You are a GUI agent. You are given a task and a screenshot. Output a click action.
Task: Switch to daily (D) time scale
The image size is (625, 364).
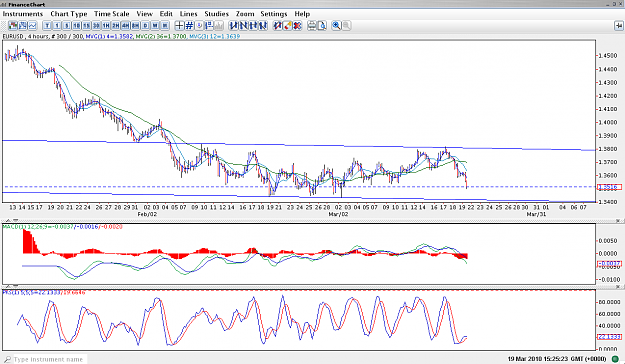(x=145, y=26)
